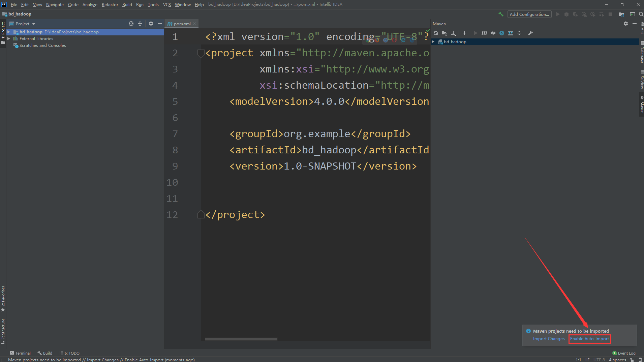The height and width of the screenshot is (362, 644).
Task: Click Show Dependencies icon in Maven toolbar
Action: [511, 33]
